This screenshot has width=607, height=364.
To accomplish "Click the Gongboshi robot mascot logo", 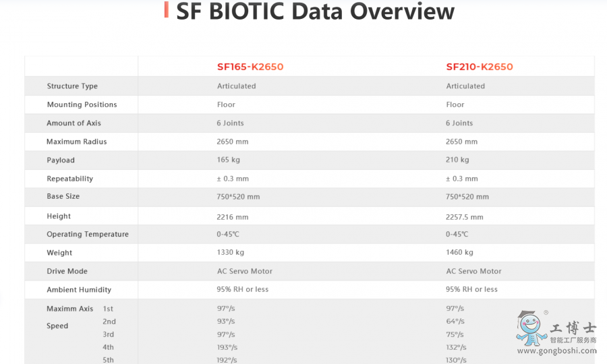I will pyautogui.click(x=531, y=328).
